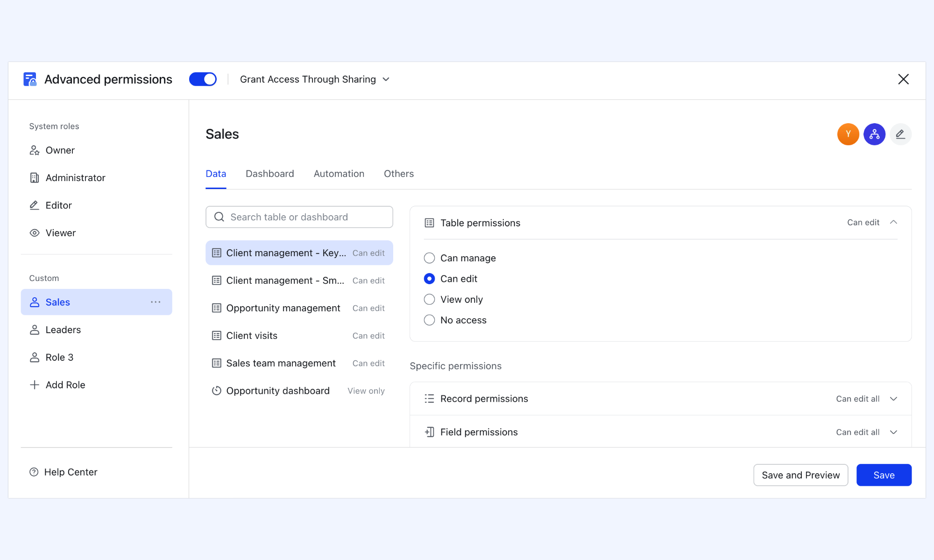This screenshot has width=934, height=560.
Task: Click the Client visits table icon
Action: pyautogui.click(x=217, y=336)
